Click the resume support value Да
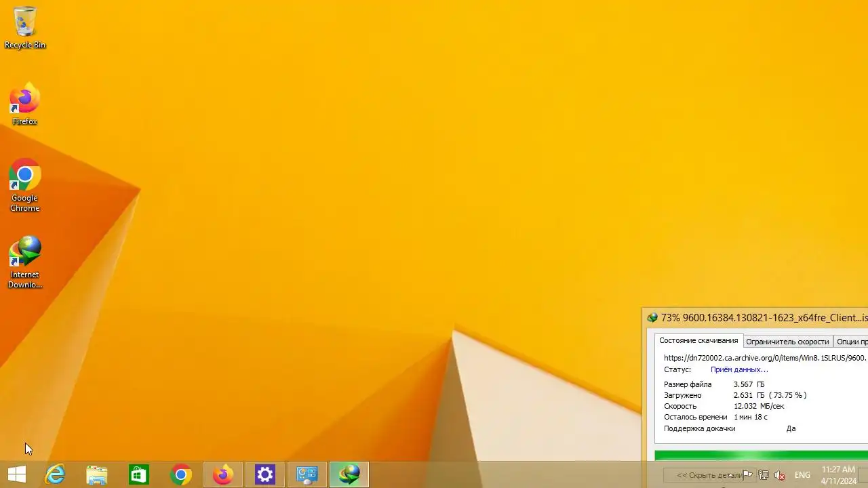The image size is (868, 488). coord(791,428)
